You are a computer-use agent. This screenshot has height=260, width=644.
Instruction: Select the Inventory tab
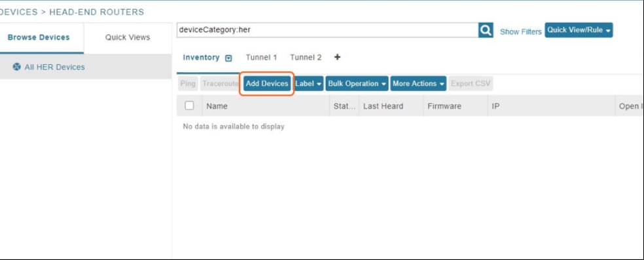tap(202, 58)
